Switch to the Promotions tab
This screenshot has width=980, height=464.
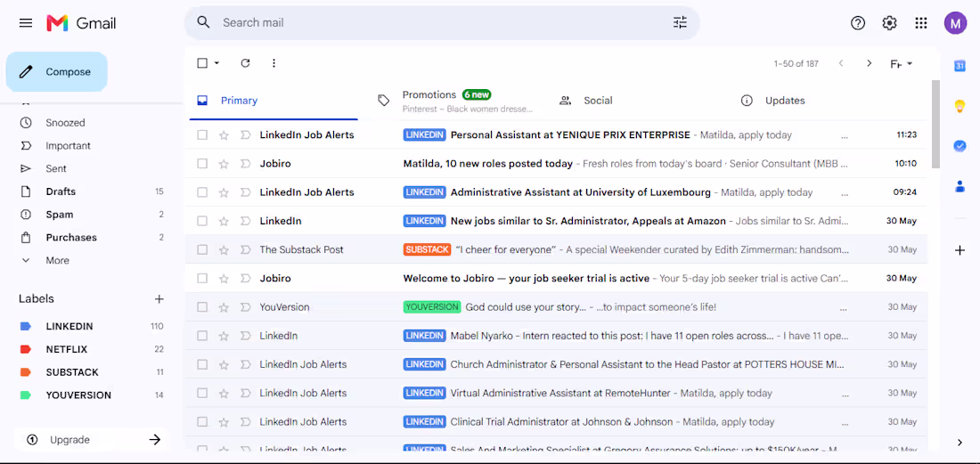[456, 101]
